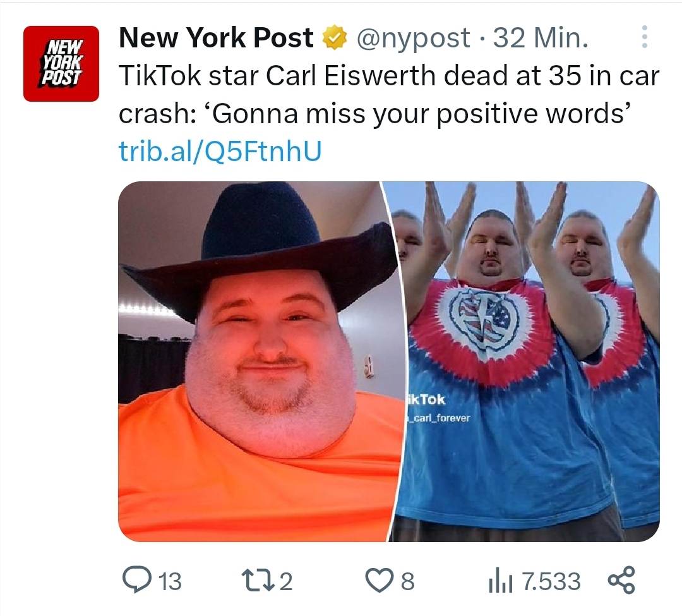Like the post with the heart icon
682x616 pixels.
pos(378,581)
